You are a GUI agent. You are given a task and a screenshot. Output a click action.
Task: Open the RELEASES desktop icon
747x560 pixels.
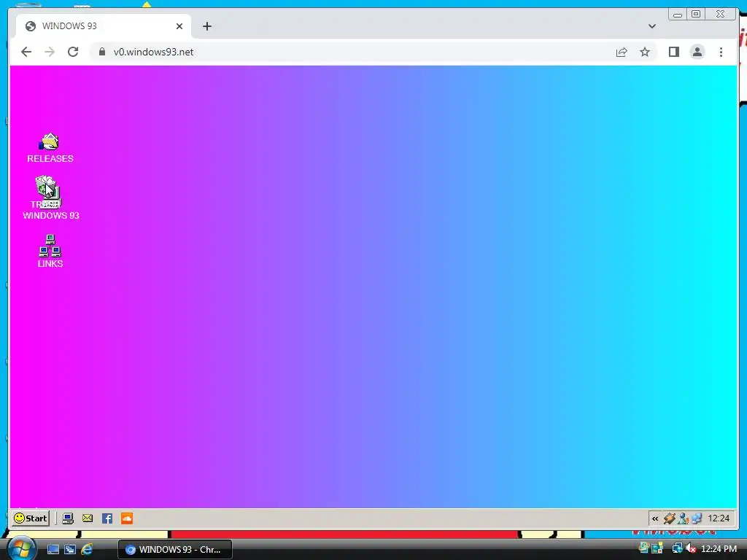coord(50,148)
